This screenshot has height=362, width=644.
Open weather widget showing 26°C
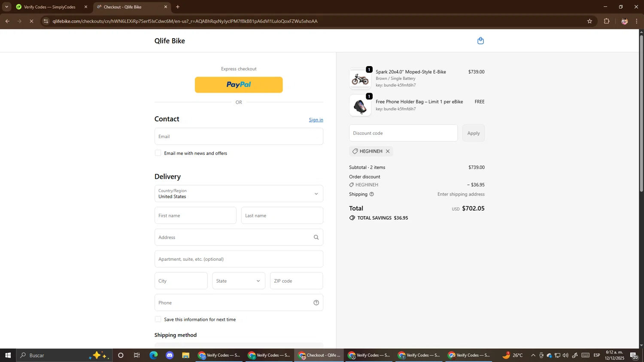point(513,356)
